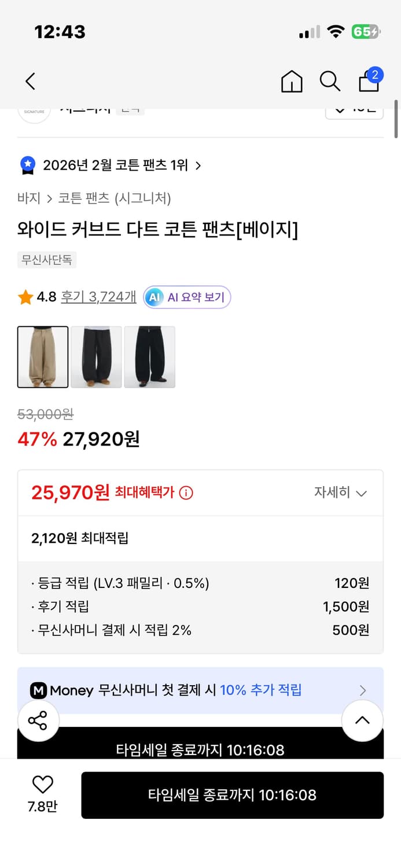
Task: Select the beige pants thumbnail
Action: coord(43,356)
